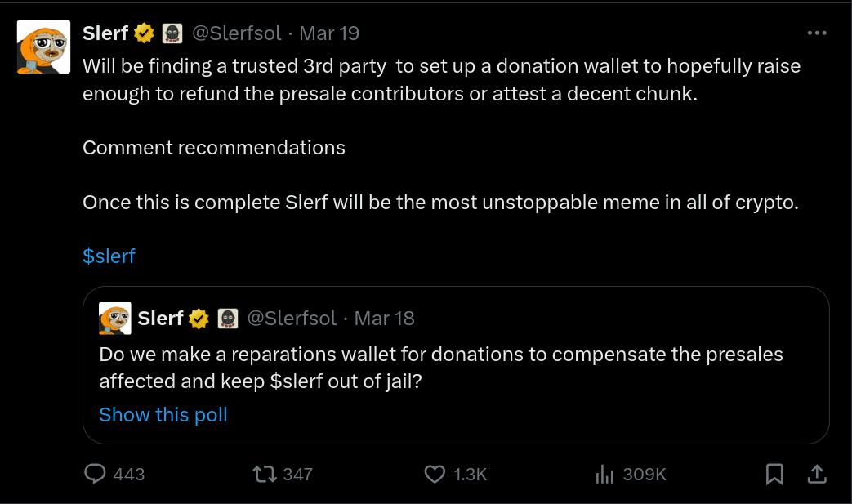Open Slerf's large profile avatar
Image resolution: width=852 pixels, height=504 pixels.
click(43, 47)
